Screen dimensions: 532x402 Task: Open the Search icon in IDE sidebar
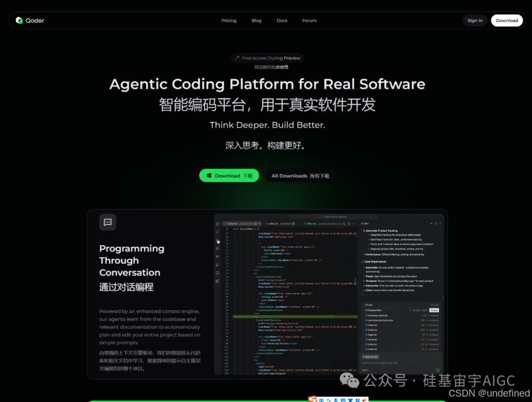pyautogui.click(x=218, y=232)
